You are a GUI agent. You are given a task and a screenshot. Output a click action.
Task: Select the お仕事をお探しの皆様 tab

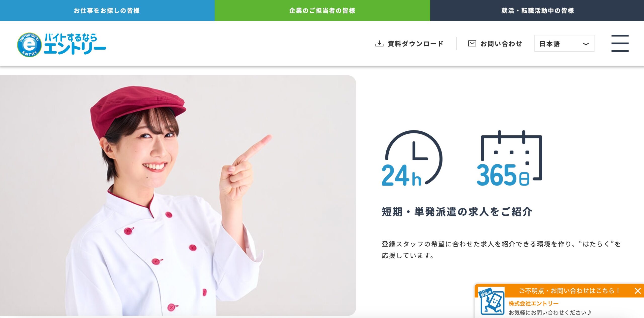[107, 10]
